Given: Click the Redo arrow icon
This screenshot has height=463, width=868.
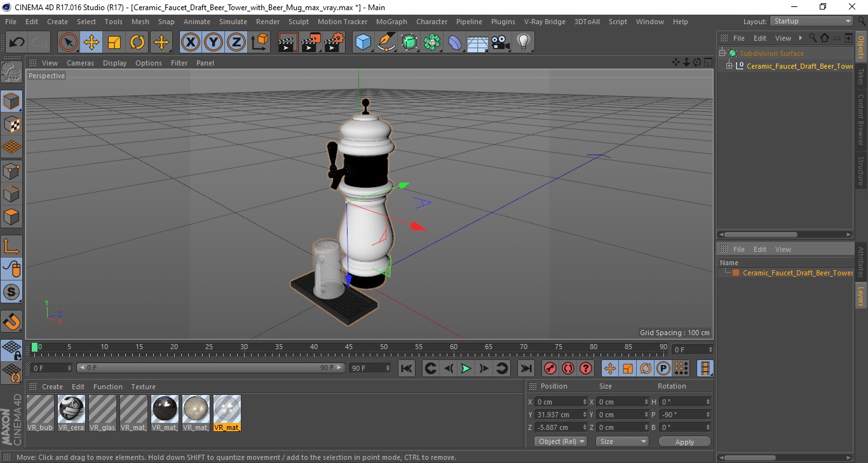Looking at the screenshot, I should coord(39,43).
